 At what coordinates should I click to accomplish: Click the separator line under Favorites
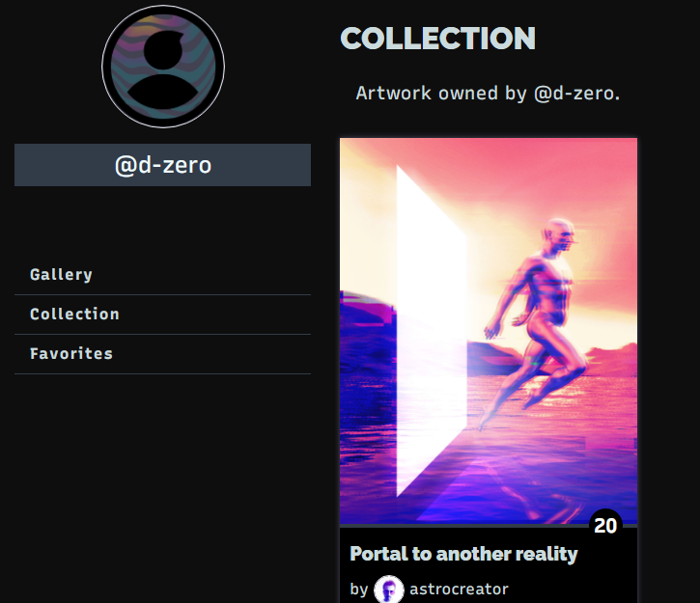point(162,373)
